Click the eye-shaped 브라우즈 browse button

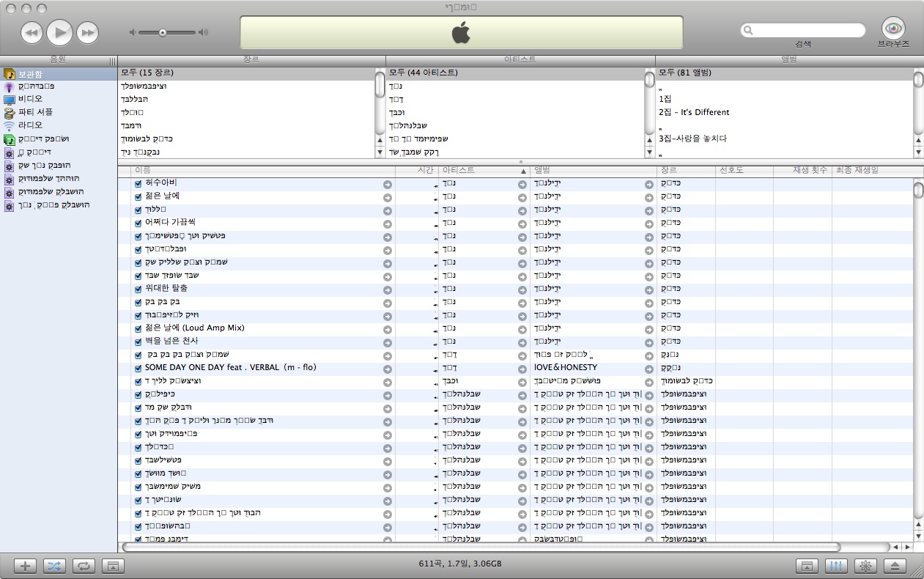click(892, 29)
